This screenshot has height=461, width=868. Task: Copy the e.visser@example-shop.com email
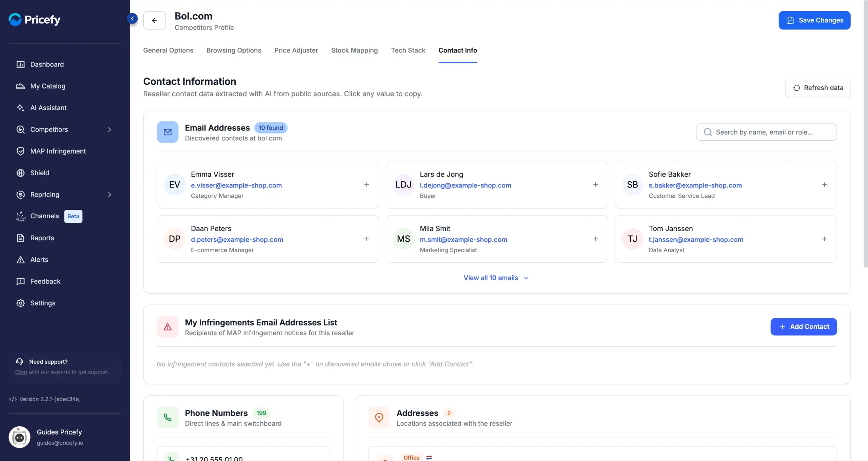tap(236, 185)
